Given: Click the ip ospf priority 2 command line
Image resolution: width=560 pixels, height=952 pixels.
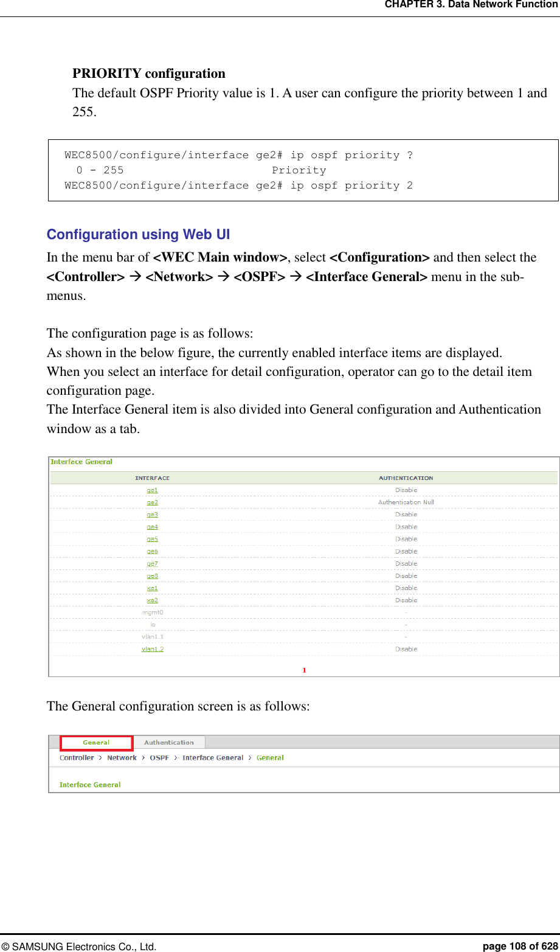Looking at the screenshot, I should coord(238,186).
